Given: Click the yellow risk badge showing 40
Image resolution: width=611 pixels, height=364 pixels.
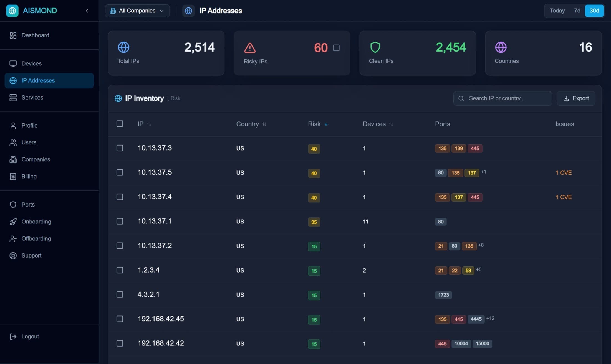Looking at the screenshot, I should click(x=314, y=149).
